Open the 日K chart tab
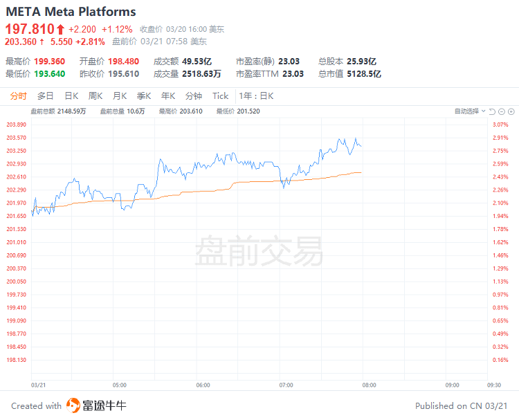The height and width of the screenshot is (420, 519). (71, 96)
